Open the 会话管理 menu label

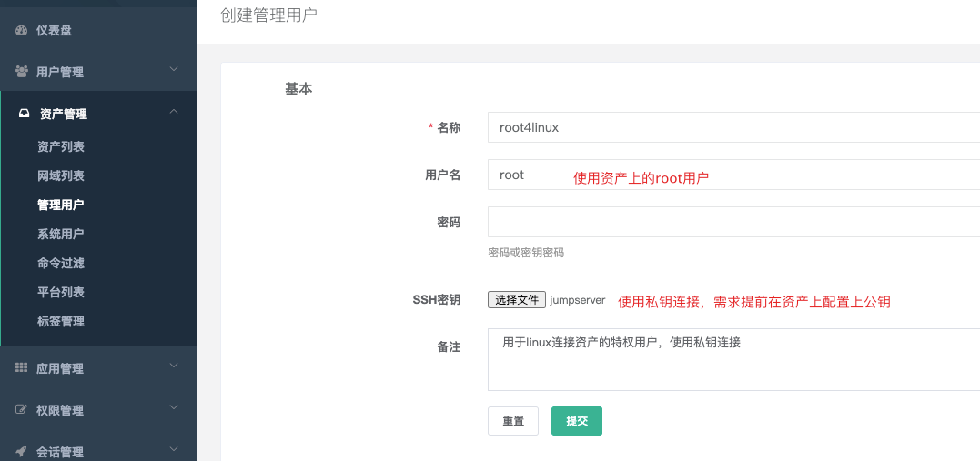click(59, 452)
